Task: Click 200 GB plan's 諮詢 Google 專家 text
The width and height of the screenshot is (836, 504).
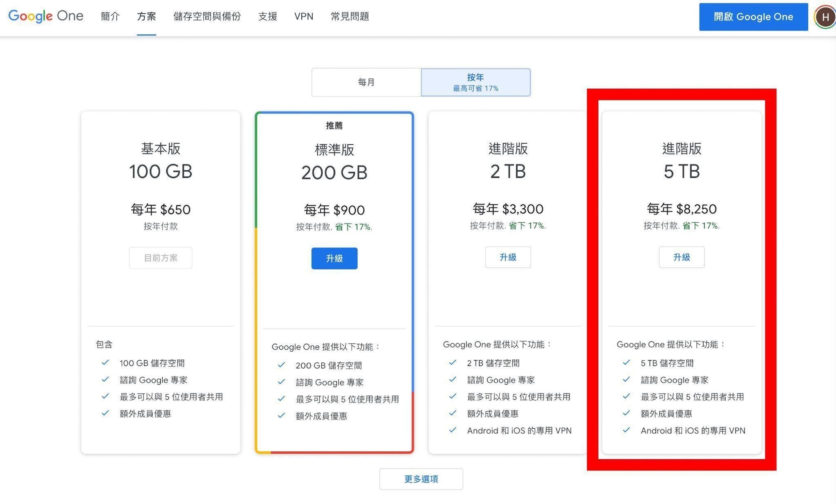Action: coord(330,382)
